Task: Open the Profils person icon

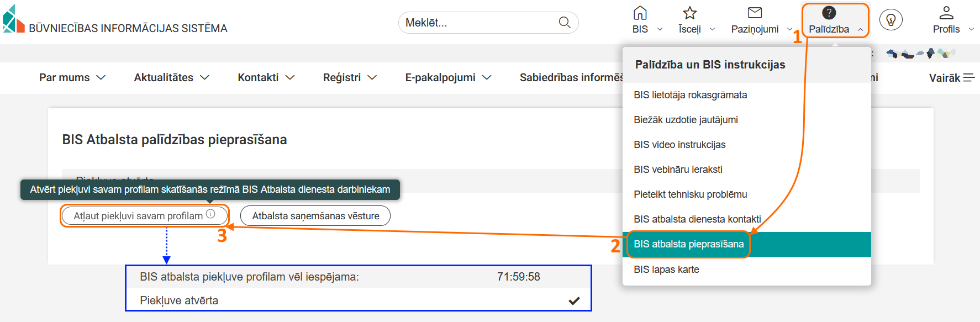Action: (946, 13)
